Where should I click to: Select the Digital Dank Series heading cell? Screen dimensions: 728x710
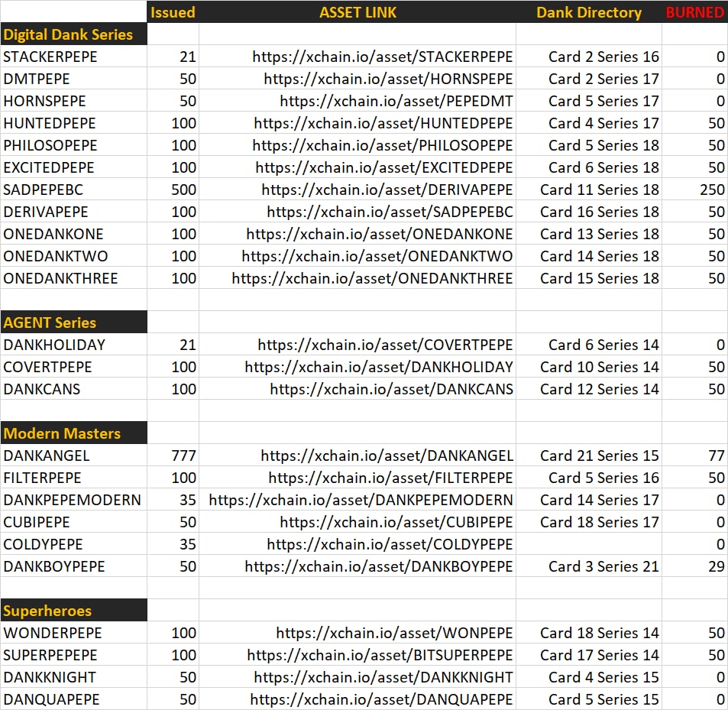tap(73, 34)
